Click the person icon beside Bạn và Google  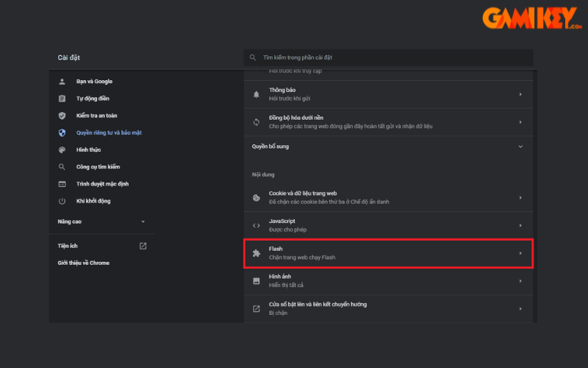(62, 82)
